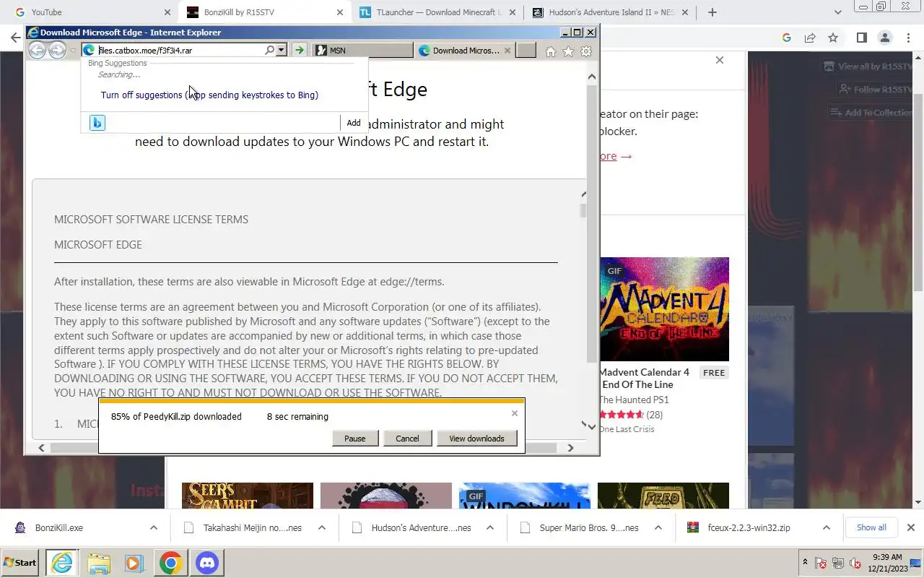
Task: Click Add To Collection button
Action: pyautogui.click(x=871, y=113)
